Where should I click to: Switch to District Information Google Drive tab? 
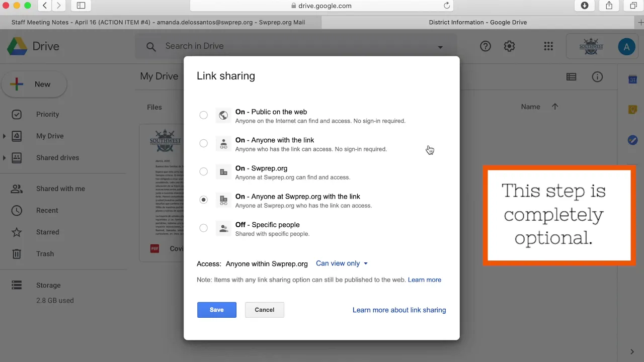coord(478,22)
